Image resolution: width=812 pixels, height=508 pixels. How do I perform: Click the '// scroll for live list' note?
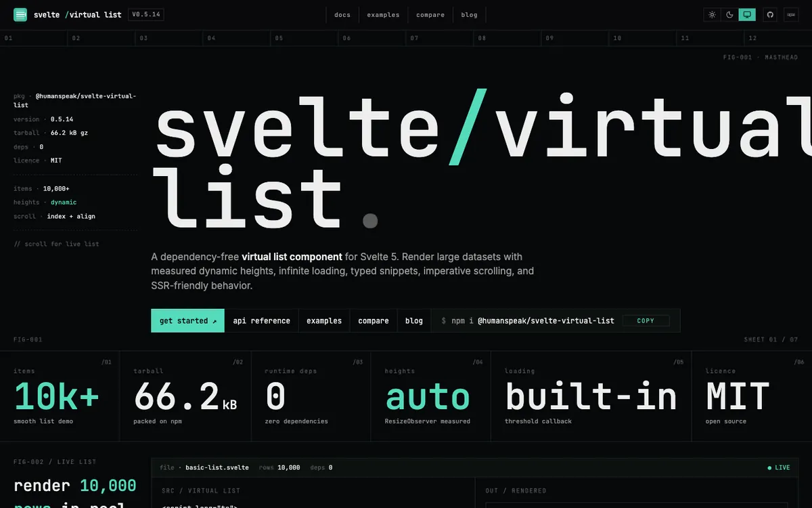56,244
